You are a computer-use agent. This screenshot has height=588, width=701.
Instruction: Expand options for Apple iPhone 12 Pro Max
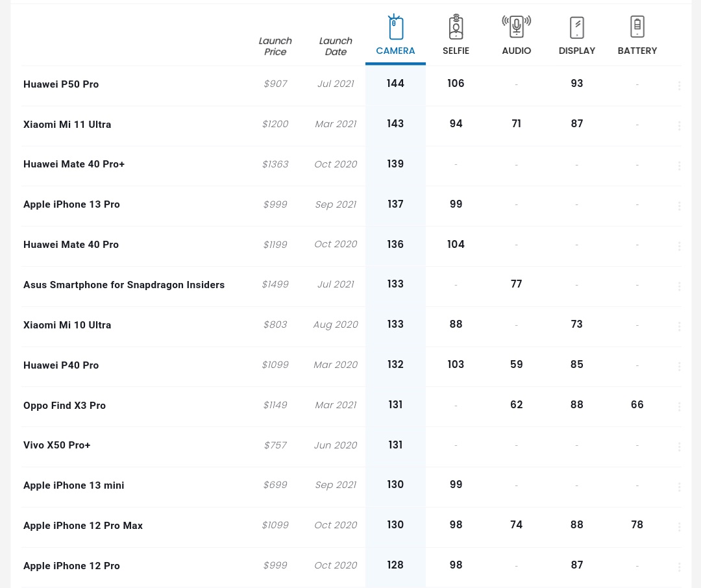pyautogui.click(x=679, y=527)
